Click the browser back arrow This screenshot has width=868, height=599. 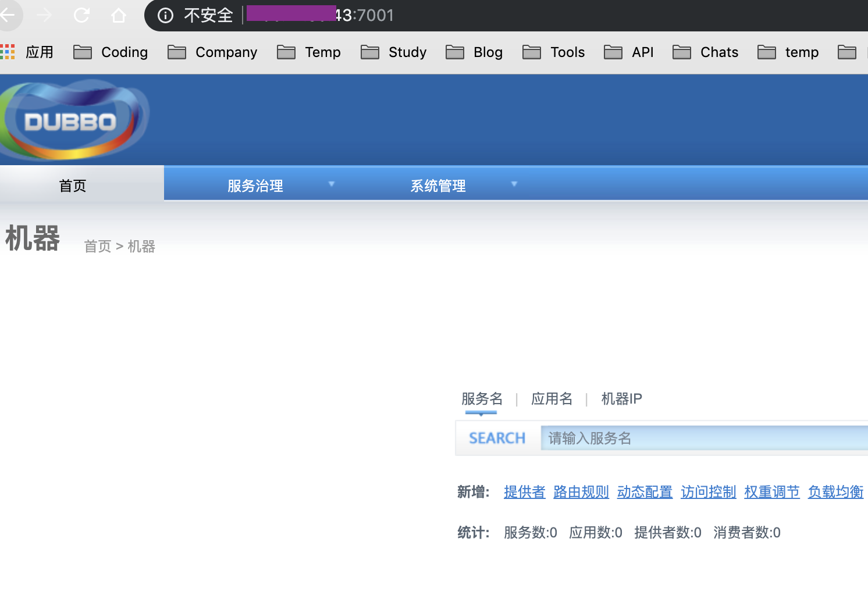tap(7, 15)
